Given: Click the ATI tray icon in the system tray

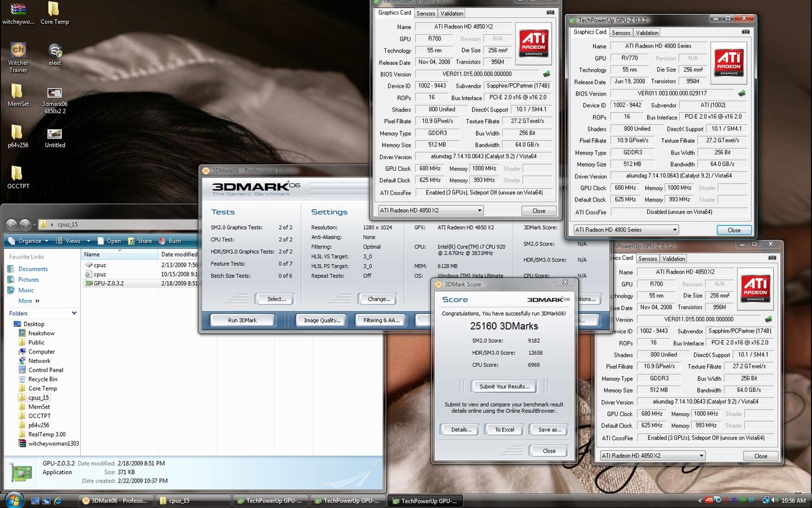Looking at the screenshot, I should [709, 500].
